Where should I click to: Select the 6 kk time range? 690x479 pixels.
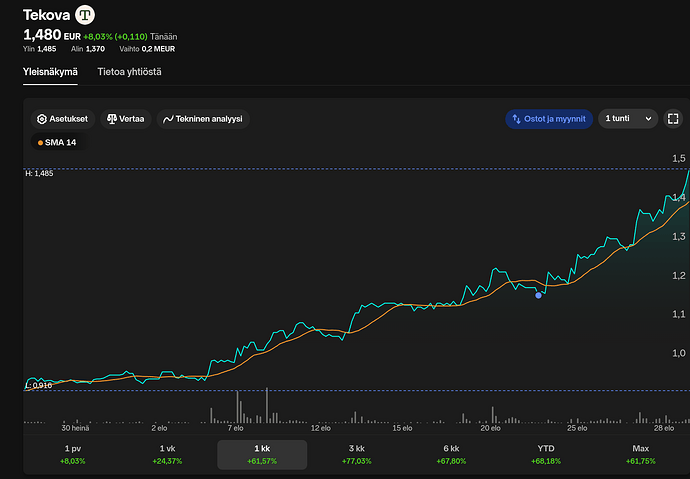451,455
